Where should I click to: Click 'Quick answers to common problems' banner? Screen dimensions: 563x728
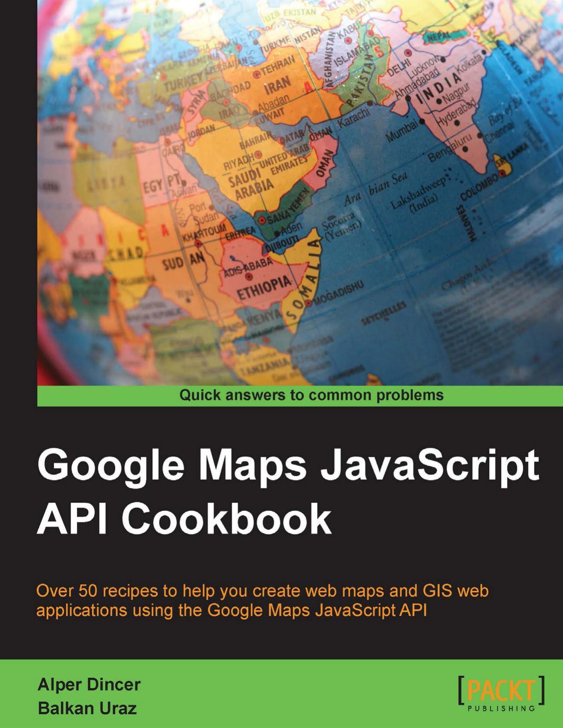point(311,395)
